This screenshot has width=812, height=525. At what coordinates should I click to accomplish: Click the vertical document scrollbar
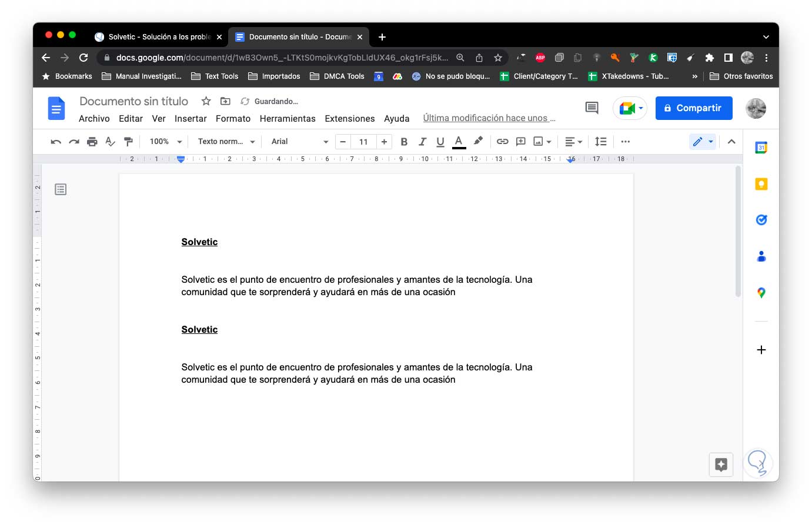pyautogui.click(x=739, y=232)
